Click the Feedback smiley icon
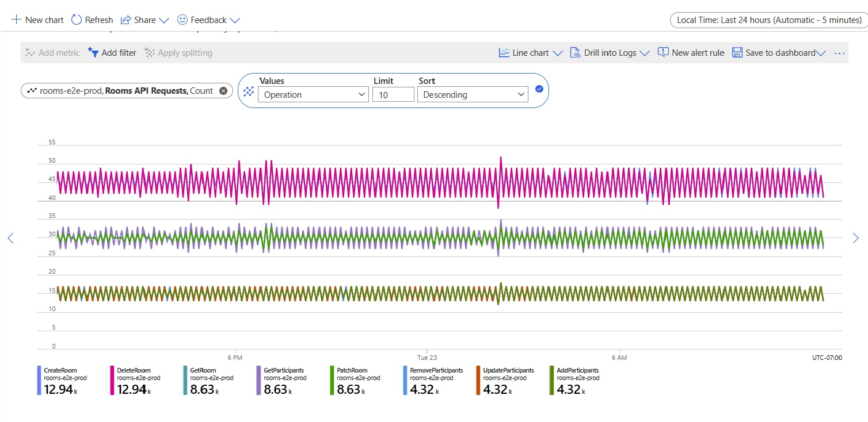This screenshot has width=868, height=422. click(182, 20)
